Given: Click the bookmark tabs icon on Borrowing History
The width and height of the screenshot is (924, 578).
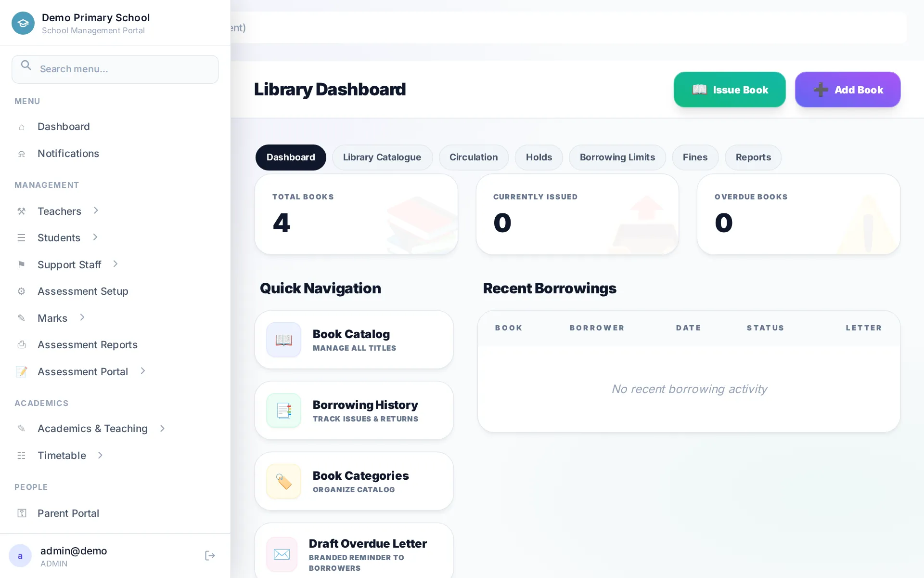Looking at the screenshot, I should pos(283,411).
